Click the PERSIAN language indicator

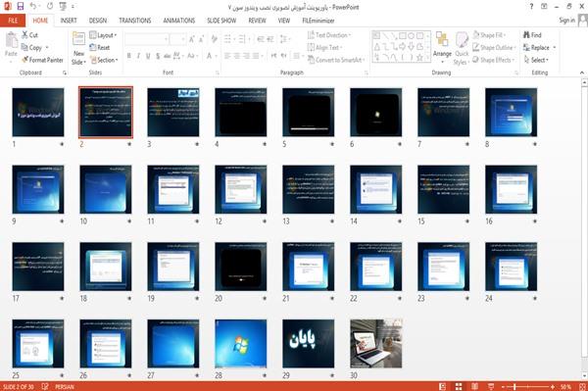click(x=65, y=386)
